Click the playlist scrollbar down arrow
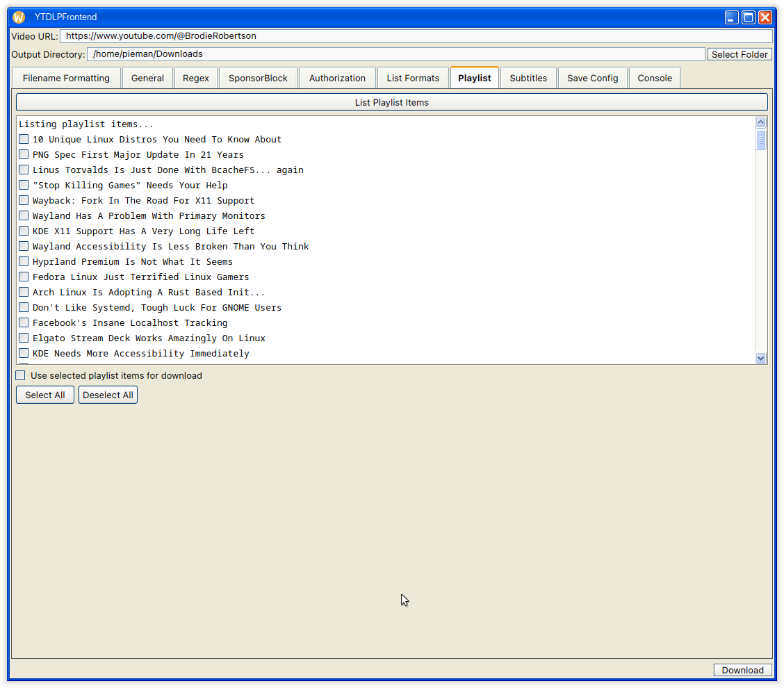The height and width of the screenshot is (688, 784). 761,358
